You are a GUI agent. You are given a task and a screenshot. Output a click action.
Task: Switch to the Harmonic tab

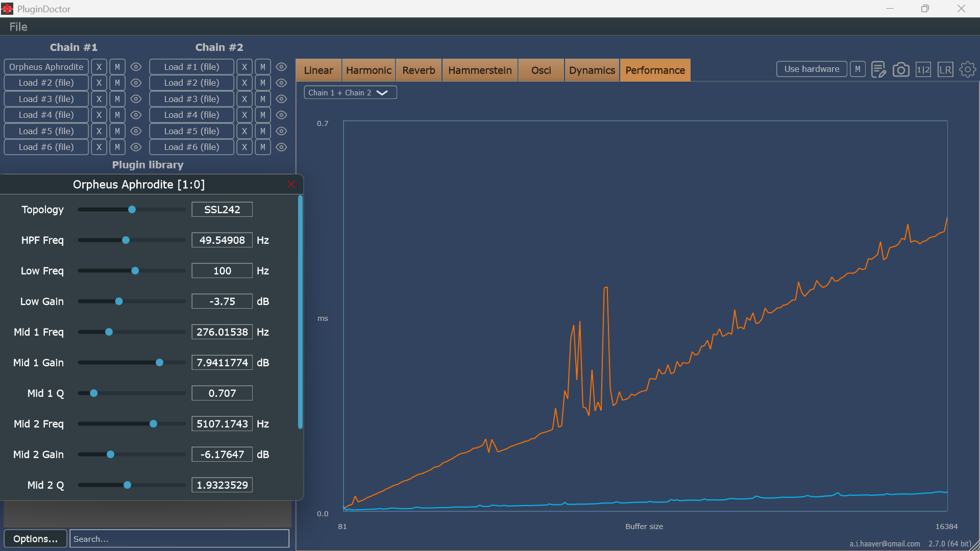pos(369,70)
